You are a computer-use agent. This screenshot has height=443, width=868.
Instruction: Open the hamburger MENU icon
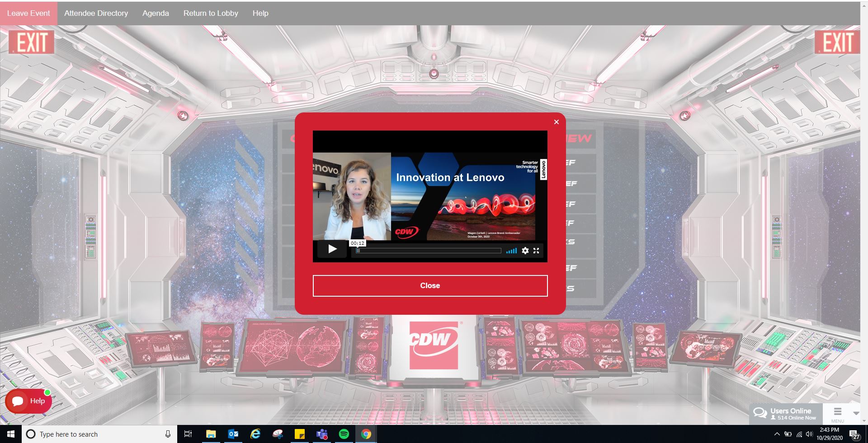click(837, 413)
